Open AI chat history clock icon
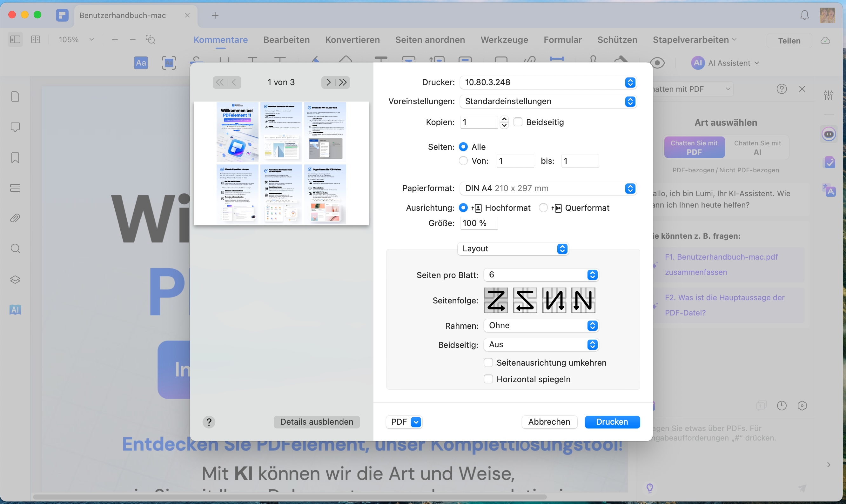The image size is (846, 504). [782, 406]
